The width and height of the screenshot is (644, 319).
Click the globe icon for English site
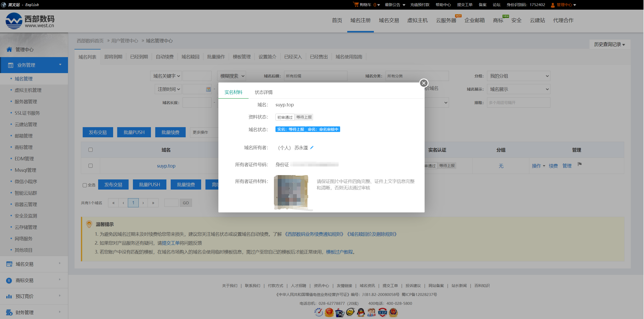click(4, 5)
